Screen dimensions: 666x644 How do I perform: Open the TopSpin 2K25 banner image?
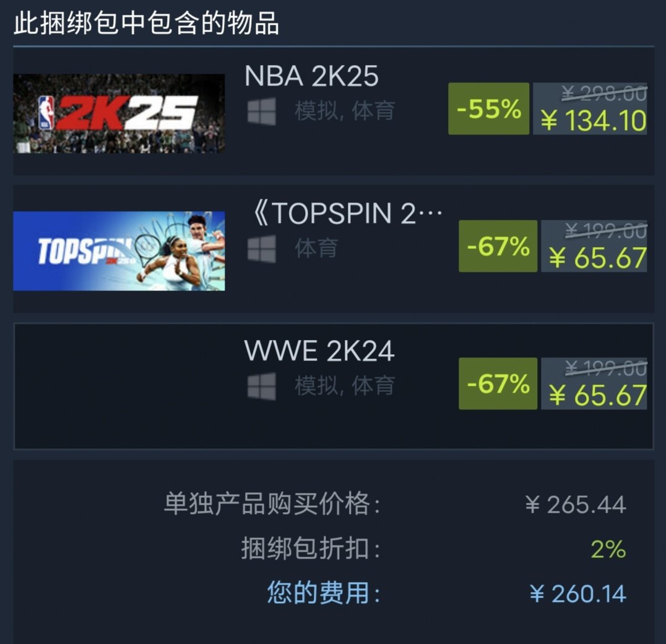click(x=119, y=251)
